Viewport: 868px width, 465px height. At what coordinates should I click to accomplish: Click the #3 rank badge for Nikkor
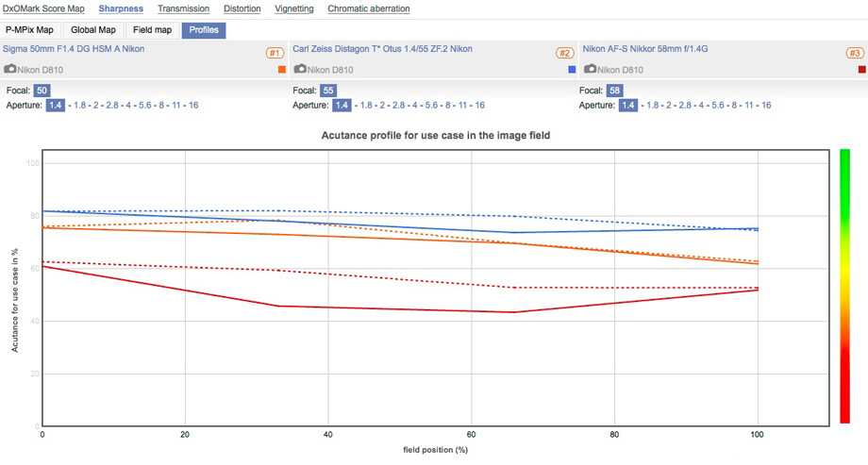coord(855,53)
